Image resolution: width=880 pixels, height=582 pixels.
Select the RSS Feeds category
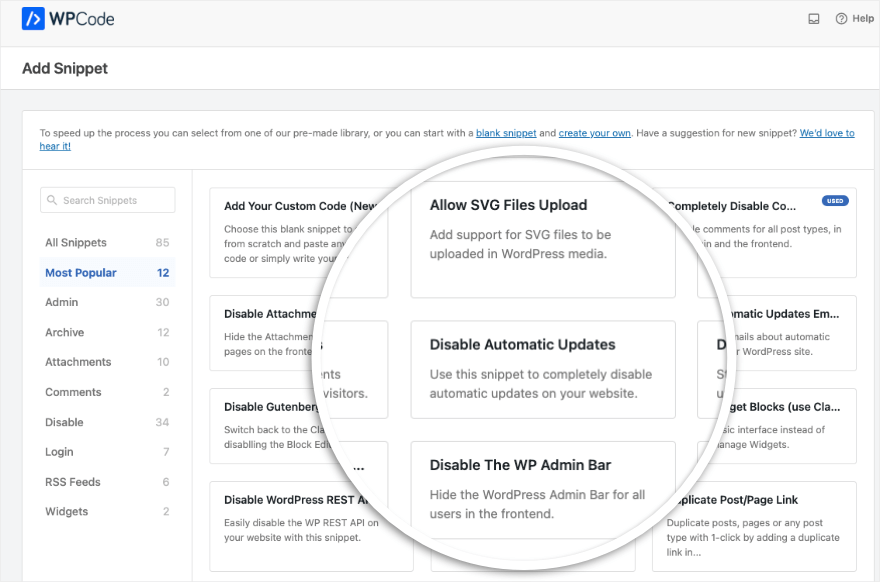click(107, 482)
